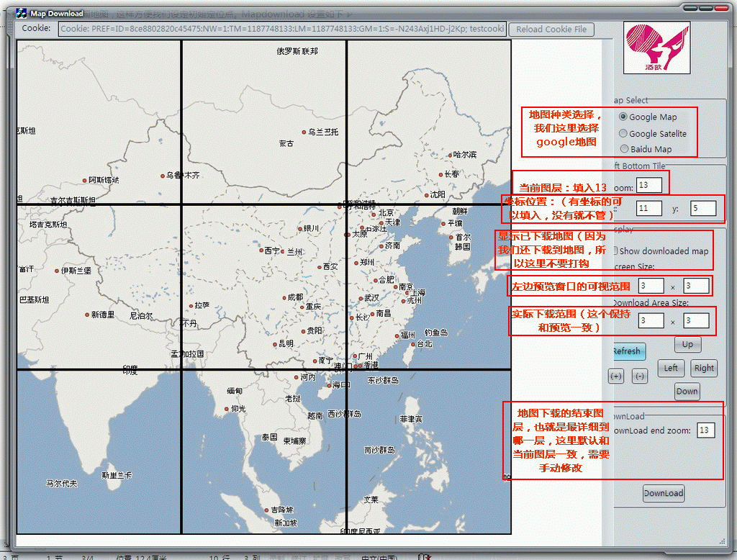This screenshot has height=560, width=737.
Task: Click the first Download Area Size field
Action: point(651,321)
